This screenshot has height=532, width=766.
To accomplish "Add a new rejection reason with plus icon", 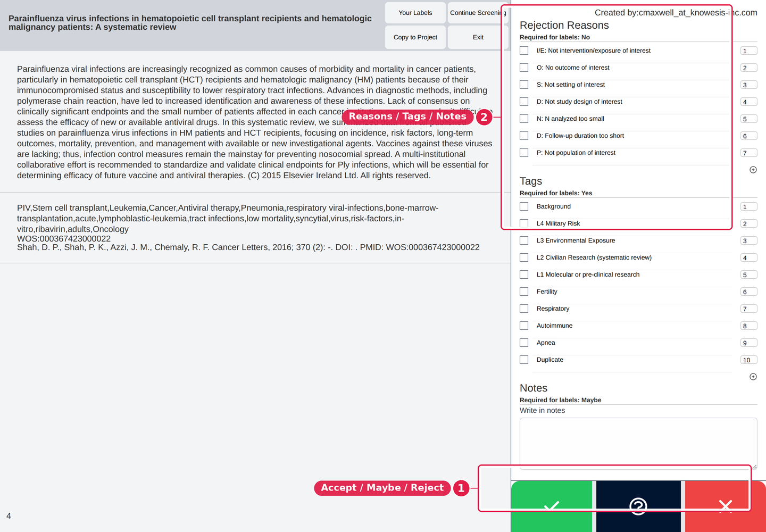I will click(753, 170).
